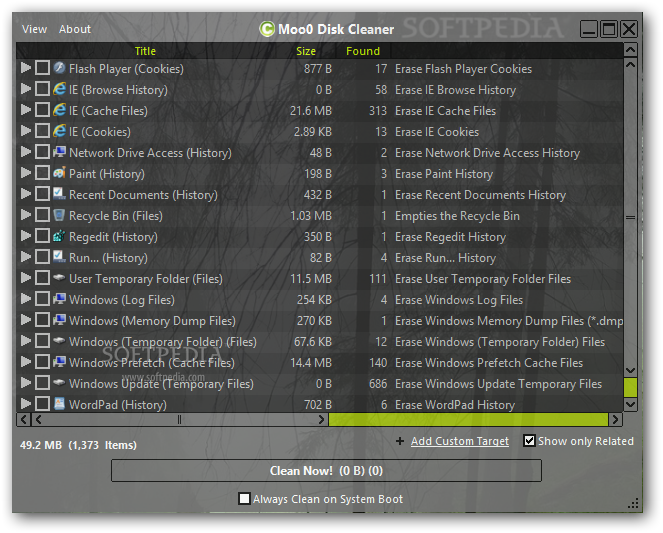The width and height of the screenshot is (663, 533).
Task: Check the Windows (Temporary Folder) (Files) checkbox
Action: 42,341
